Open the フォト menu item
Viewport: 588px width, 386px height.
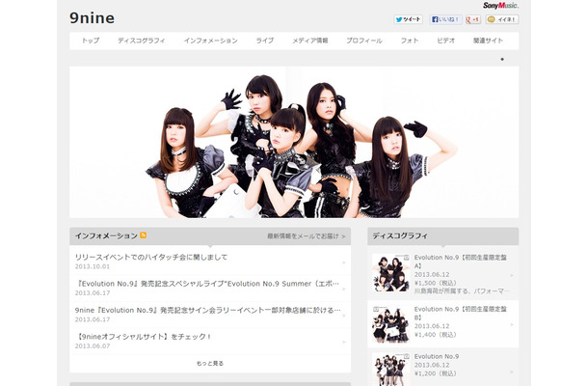pyautogui.click(x=410, y=41)
